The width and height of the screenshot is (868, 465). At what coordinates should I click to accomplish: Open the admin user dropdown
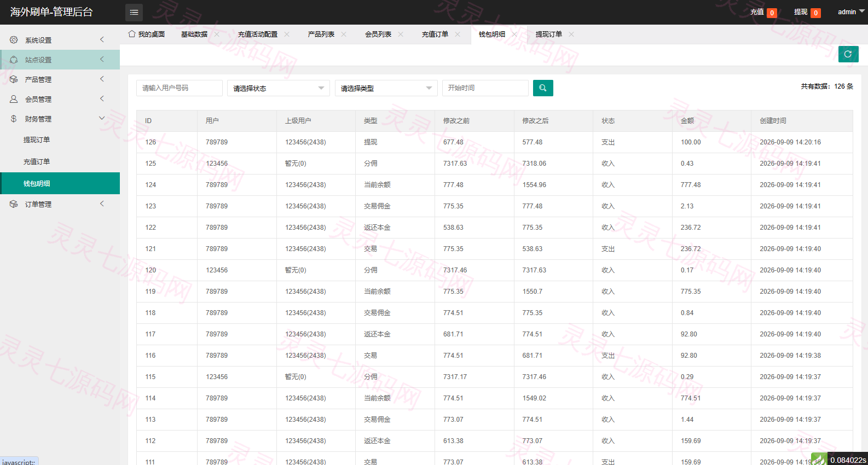tap(851, 11)
